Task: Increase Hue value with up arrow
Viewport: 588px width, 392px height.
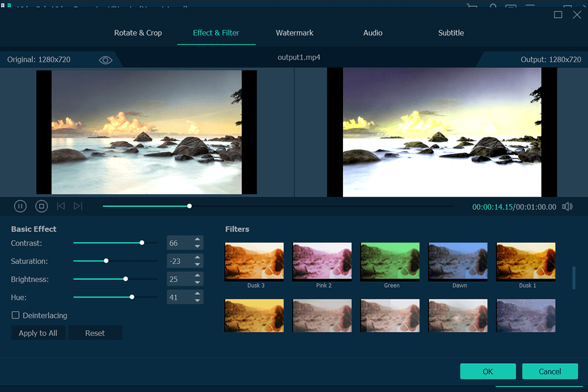Action: (x=197, y=293)
